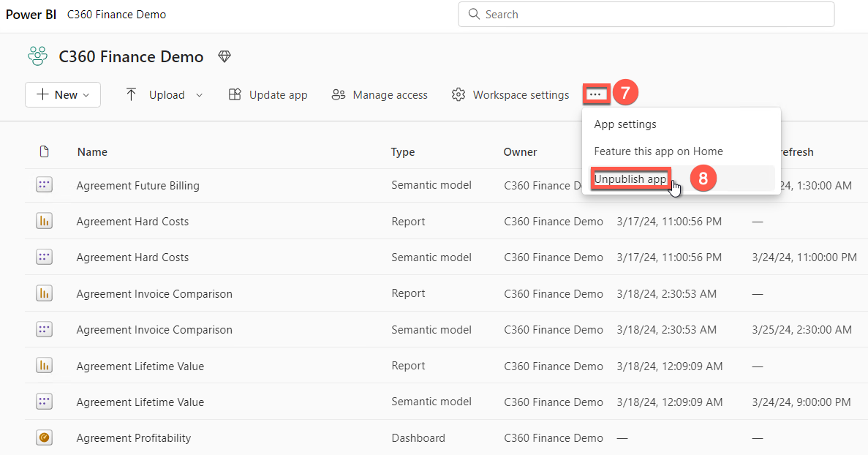Image resolution: width=868 pixels, height=455 pixels.
Task: Expand the Upload dropdown chevron
Action: pyautogui.click(x=199, y=95)
